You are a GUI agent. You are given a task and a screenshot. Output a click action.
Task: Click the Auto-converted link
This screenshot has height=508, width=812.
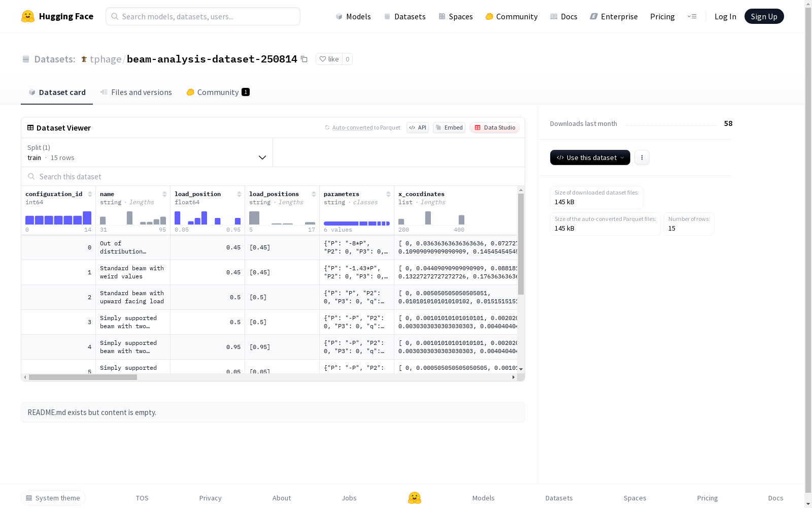coord(353,128)
